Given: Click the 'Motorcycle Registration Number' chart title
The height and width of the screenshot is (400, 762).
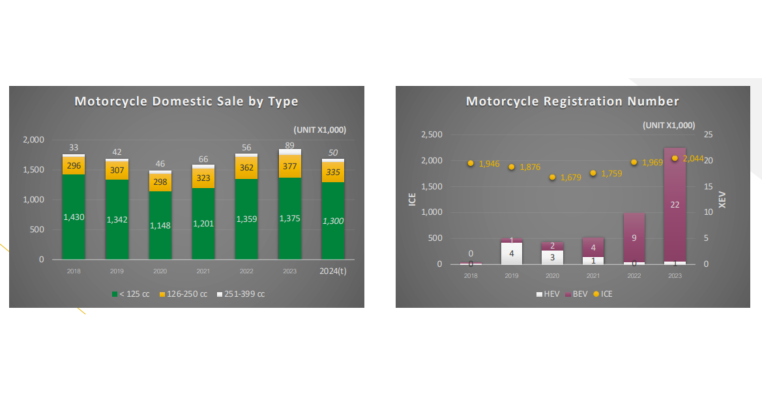Looking at the screenshot, I should (x=572, y=101).
